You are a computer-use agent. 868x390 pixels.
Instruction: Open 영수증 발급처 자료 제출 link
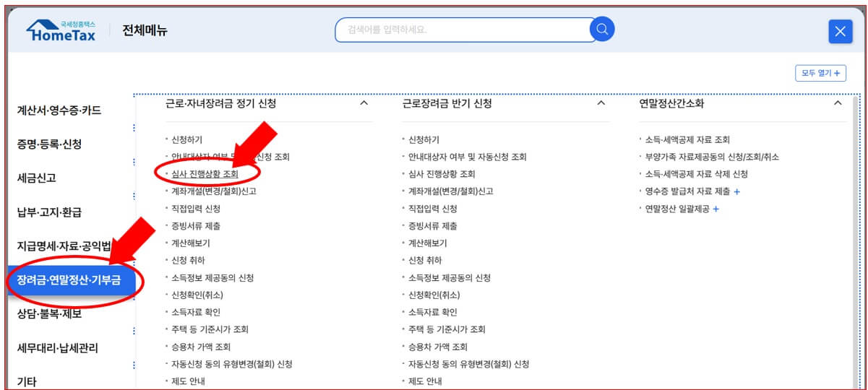687,191
